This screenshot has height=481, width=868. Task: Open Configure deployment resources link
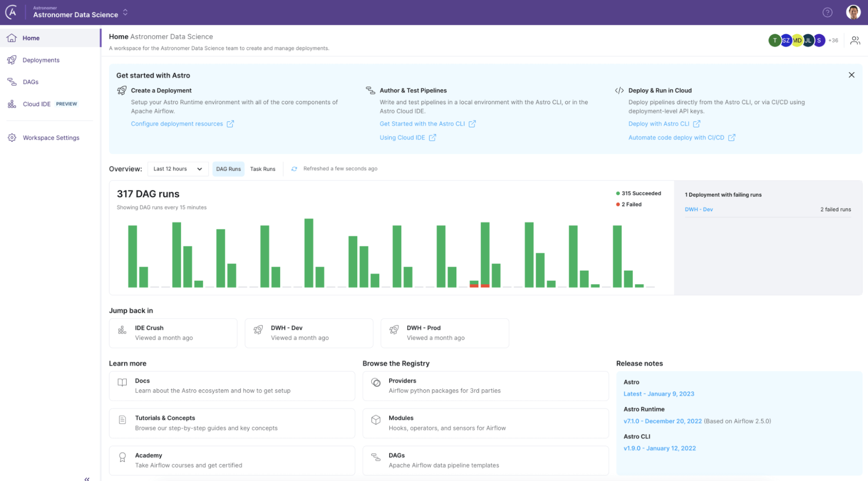coord(177,124)
